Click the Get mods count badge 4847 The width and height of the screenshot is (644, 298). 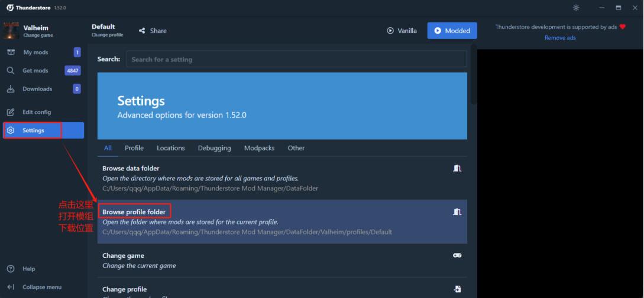point(73,70)
